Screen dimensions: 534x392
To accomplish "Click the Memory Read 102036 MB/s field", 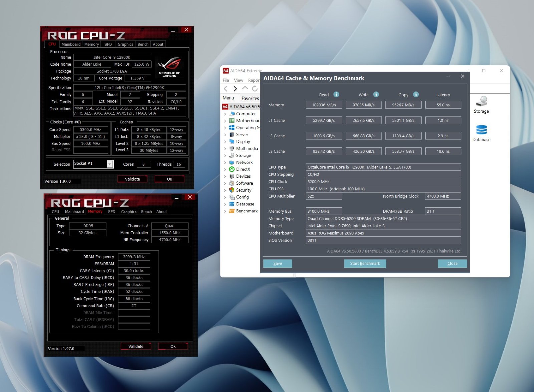I will pos(324,105).
